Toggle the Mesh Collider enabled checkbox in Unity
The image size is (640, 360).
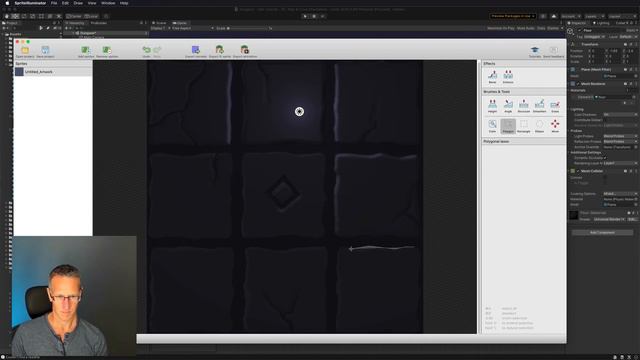pyautogui.click(x=578, y=171)
